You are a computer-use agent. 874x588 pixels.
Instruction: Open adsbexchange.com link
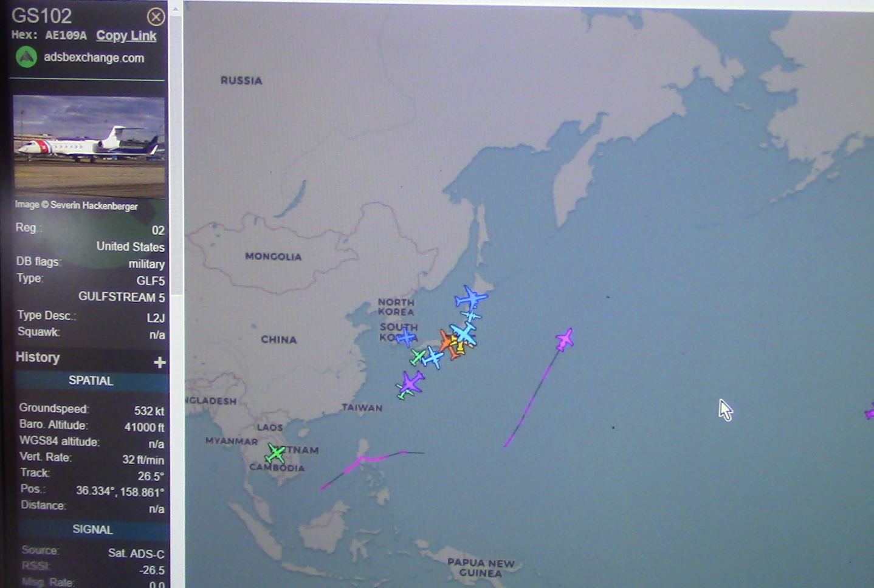tap(94, 58)
